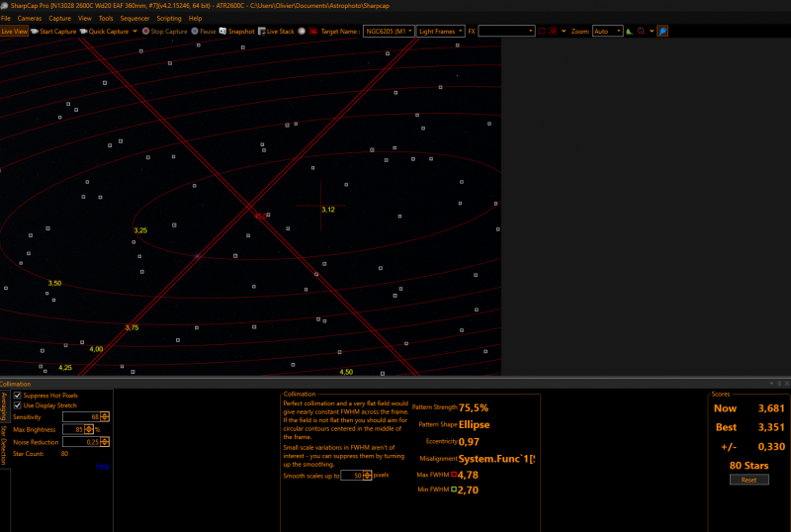
Task: Click the red selection area icon
Action: click(x=541, y=32)
